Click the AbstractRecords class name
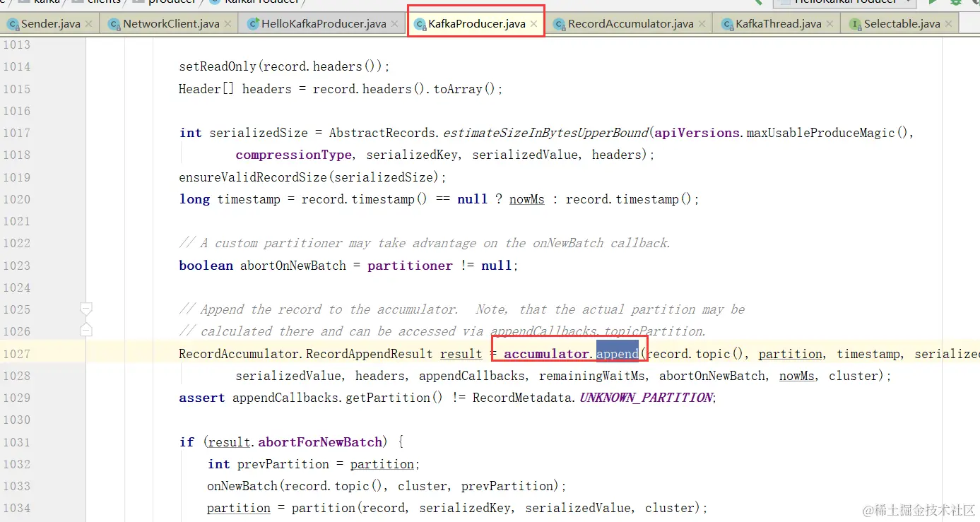Screen dimensions: 980x522 click(382, 133)
